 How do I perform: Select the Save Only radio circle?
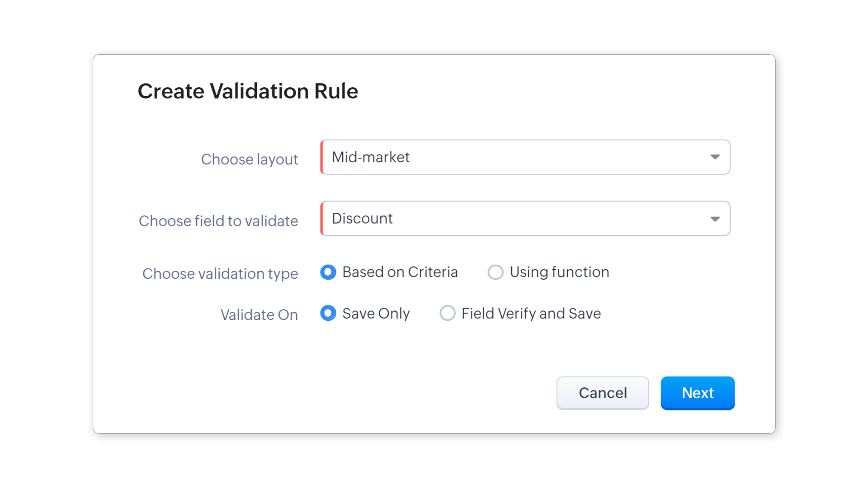click(x=328, y=313)
